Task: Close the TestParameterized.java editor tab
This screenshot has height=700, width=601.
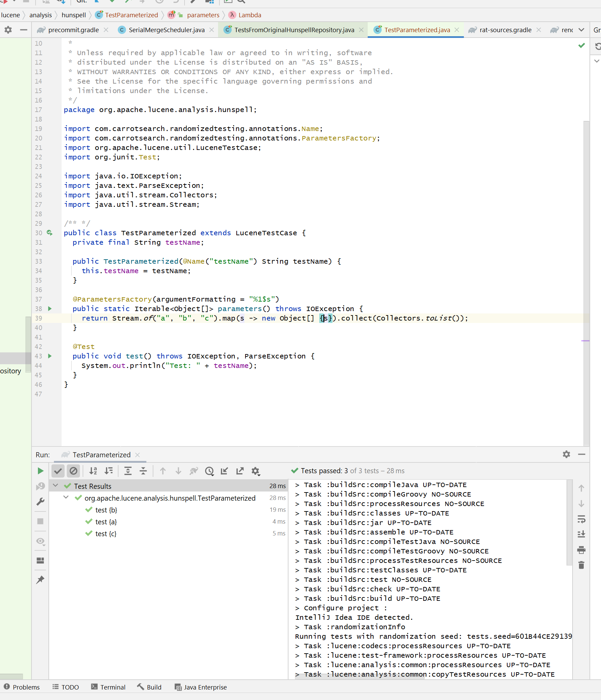Action: (x=457, y=30)
